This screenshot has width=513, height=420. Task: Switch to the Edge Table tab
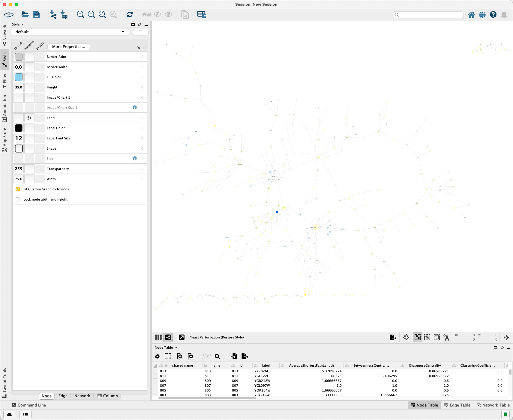click(457, 405)
